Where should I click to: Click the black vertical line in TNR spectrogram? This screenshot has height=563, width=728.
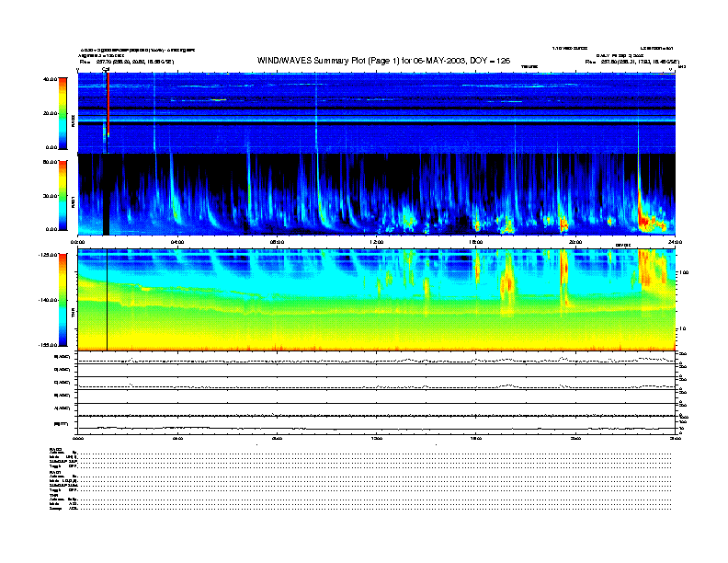[108, 300]
